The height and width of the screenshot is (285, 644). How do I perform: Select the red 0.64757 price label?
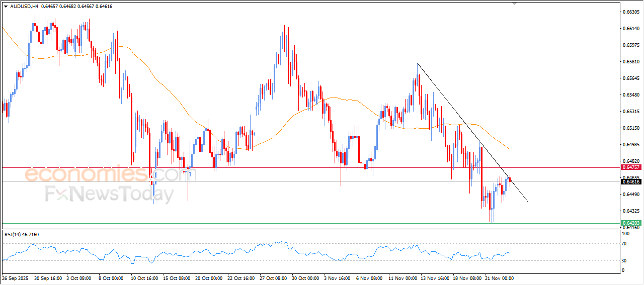630,167
